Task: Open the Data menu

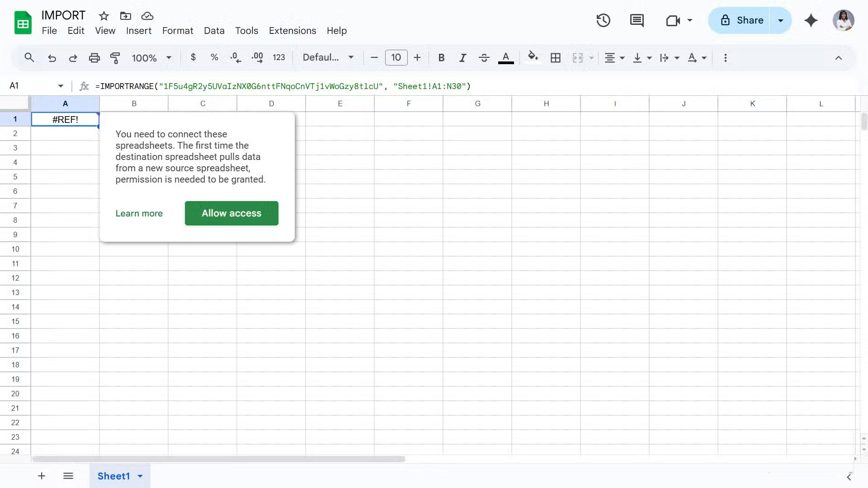Action: (214, 31)
